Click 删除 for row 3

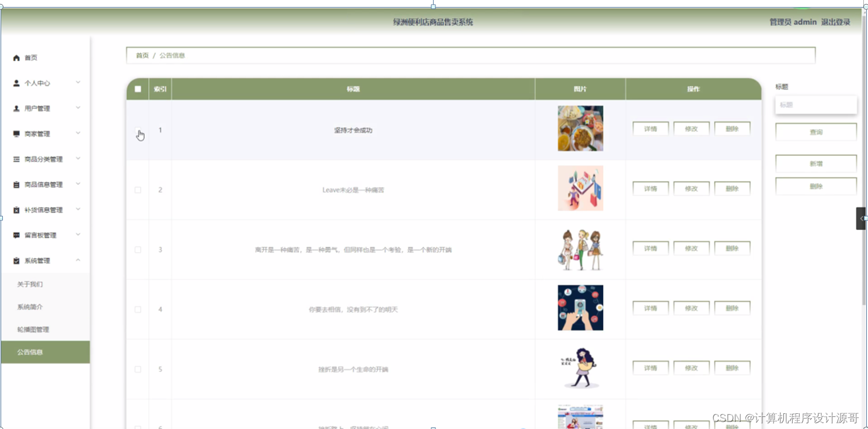[733, 249]
